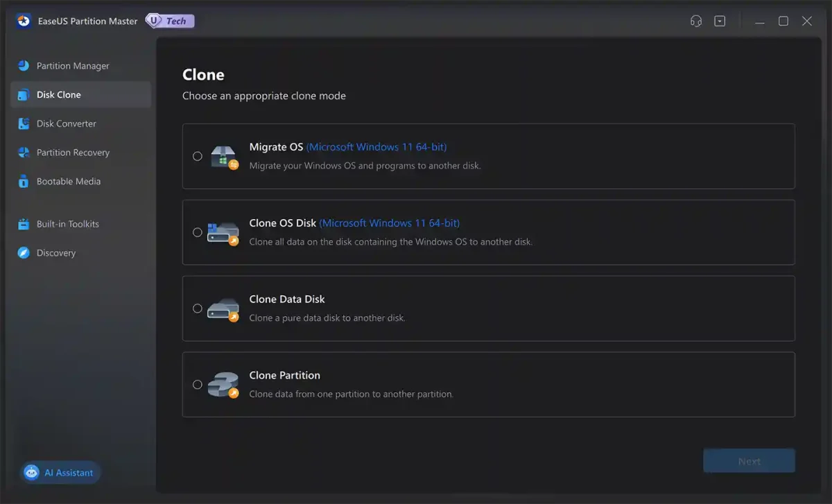Click the Clone Partition disks icon

coord(223,385)
